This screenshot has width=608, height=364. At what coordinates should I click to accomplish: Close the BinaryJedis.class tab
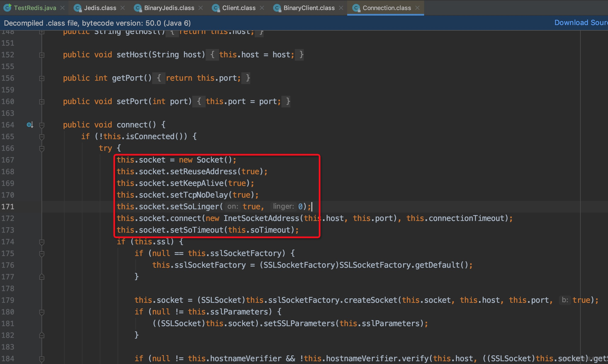click(x=201, y=8)
